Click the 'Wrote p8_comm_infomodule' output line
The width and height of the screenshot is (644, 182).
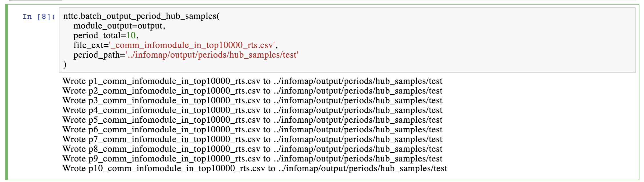click(x=252, y=149)
